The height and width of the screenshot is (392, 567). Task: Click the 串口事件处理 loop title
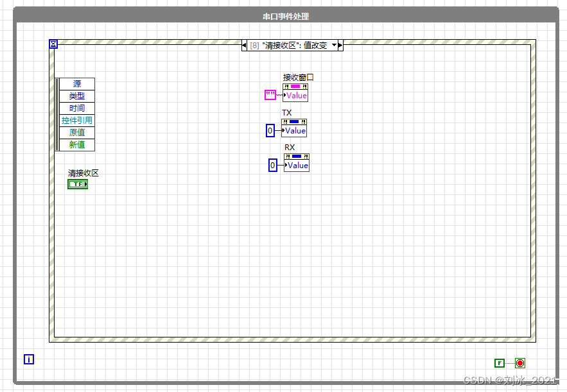coord(286,16)
